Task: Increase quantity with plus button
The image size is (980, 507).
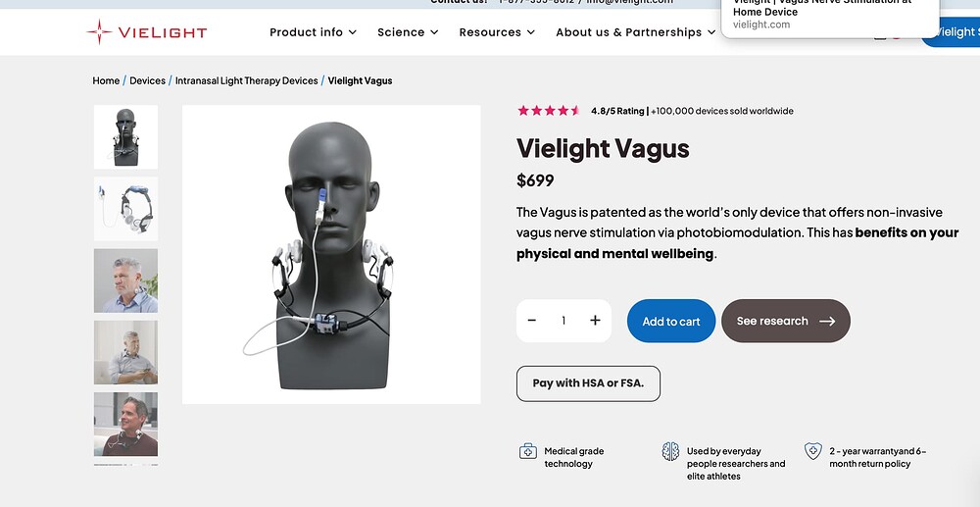Action: [x=595, y=321]
